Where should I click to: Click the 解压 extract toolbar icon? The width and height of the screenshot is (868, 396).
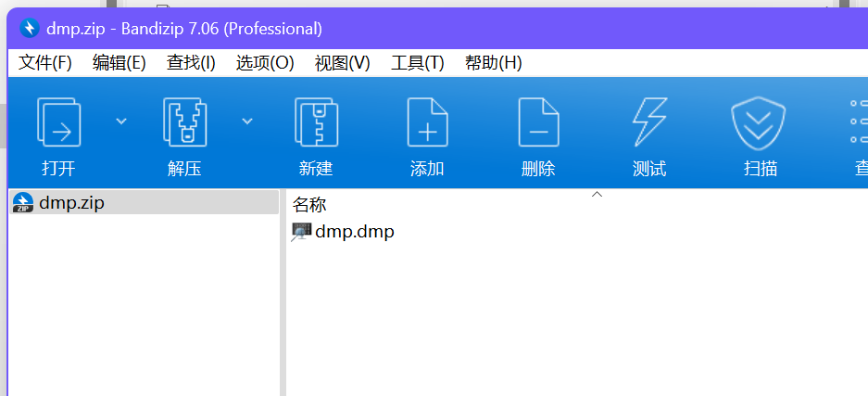185,121
